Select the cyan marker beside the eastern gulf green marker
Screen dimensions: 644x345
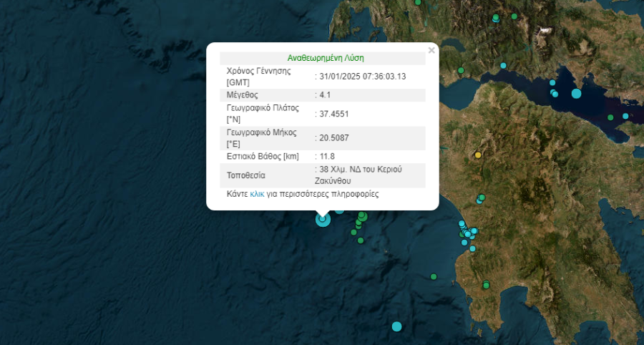click(x=625, y=116)
